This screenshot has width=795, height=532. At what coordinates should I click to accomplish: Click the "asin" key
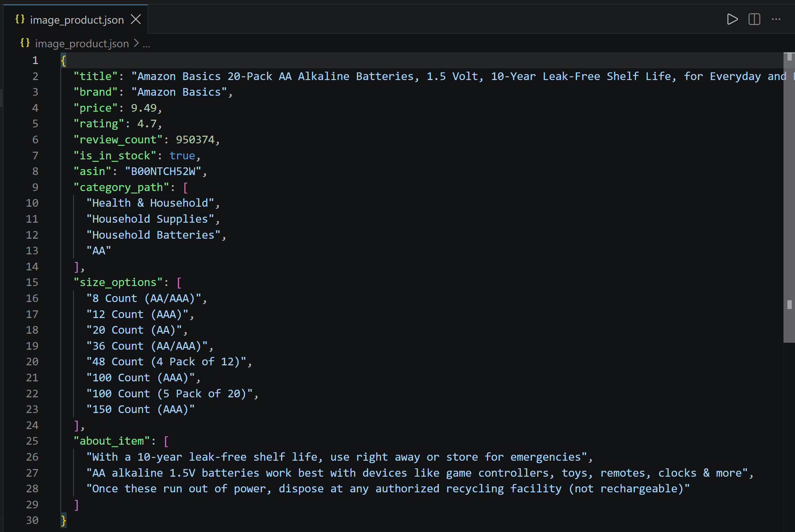[x=92, y=171]
